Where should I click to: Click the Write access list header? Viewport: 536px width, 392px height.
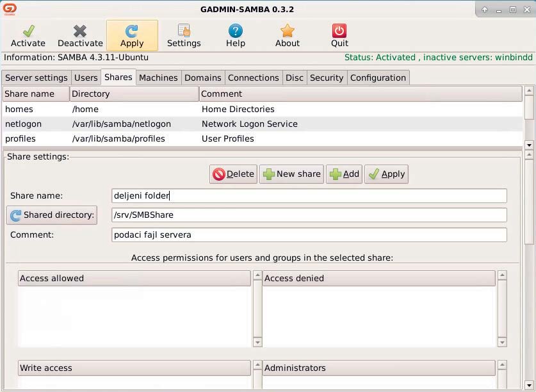tap(134, 368)
